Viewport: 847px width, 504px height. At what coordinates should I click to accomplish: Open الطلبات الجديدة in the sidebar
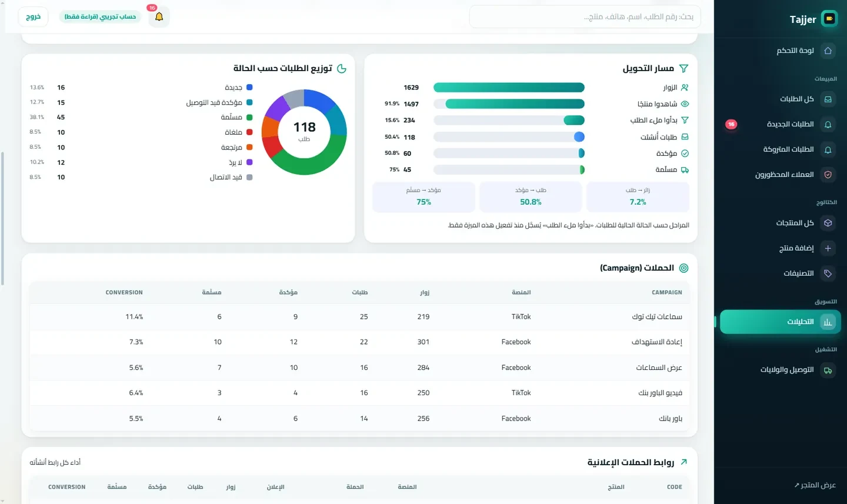780,125
